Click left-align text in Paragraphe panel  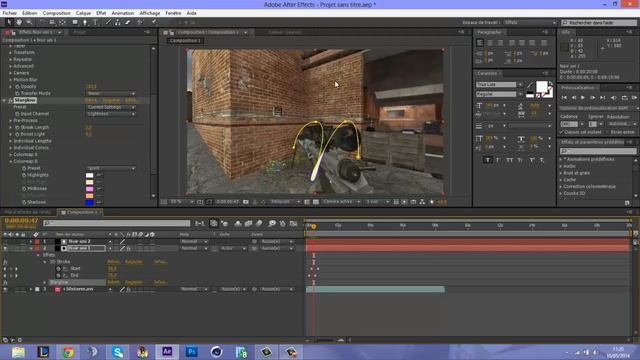tap(480, 42)
